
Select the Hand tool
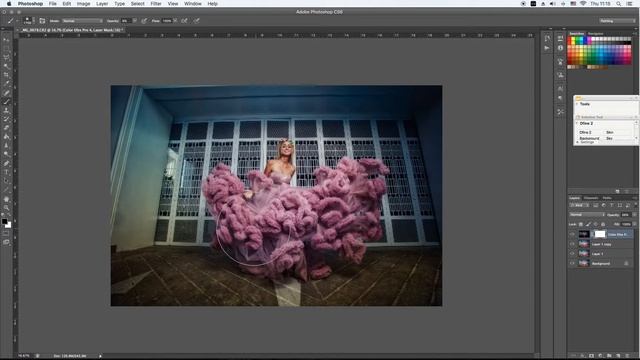(6, 199)
